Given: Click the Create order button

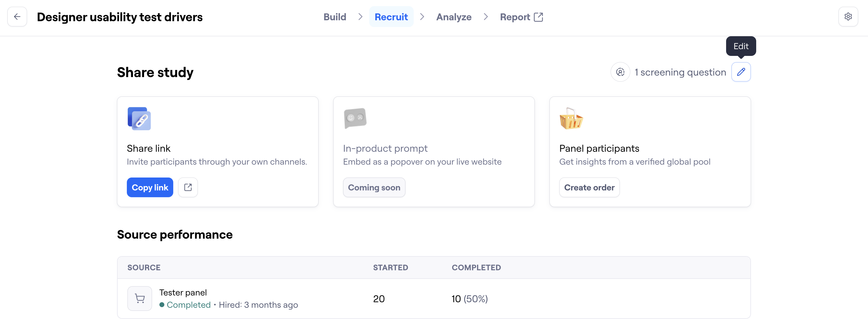Looking at the screenshot, I should pos(589,188).
